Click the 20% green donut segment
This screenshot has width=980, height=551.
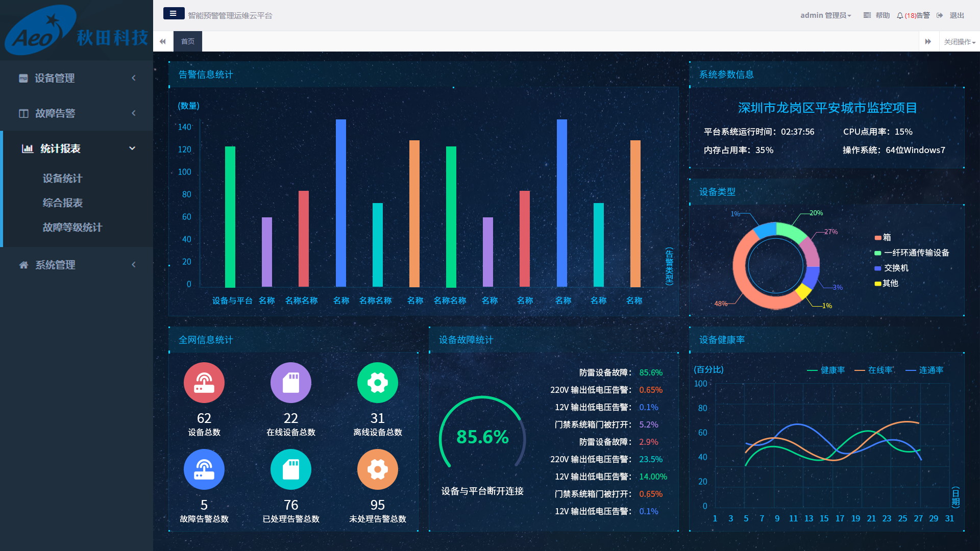tap(791, 231)
